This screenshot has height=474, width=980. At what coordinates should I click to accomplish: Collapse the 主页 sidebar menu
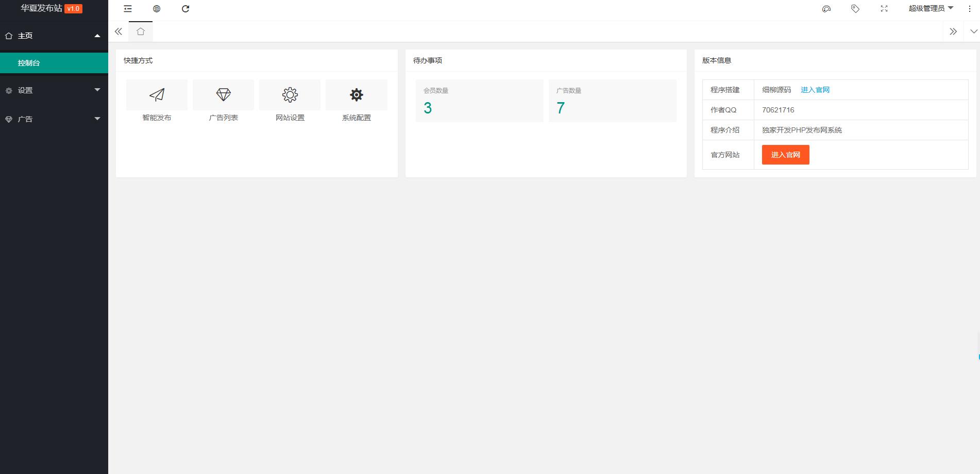54,36
